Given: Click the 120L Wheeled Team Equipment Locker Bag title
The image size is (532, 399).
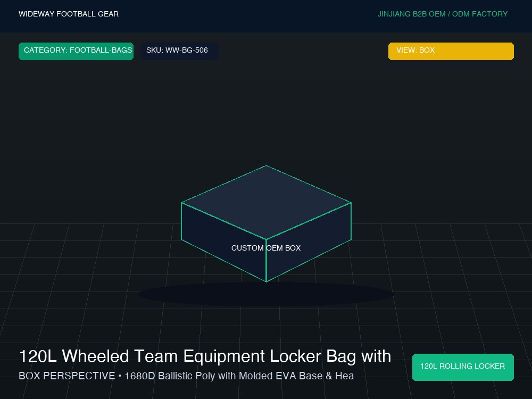Looking at the screenshot, I should 205,356.
